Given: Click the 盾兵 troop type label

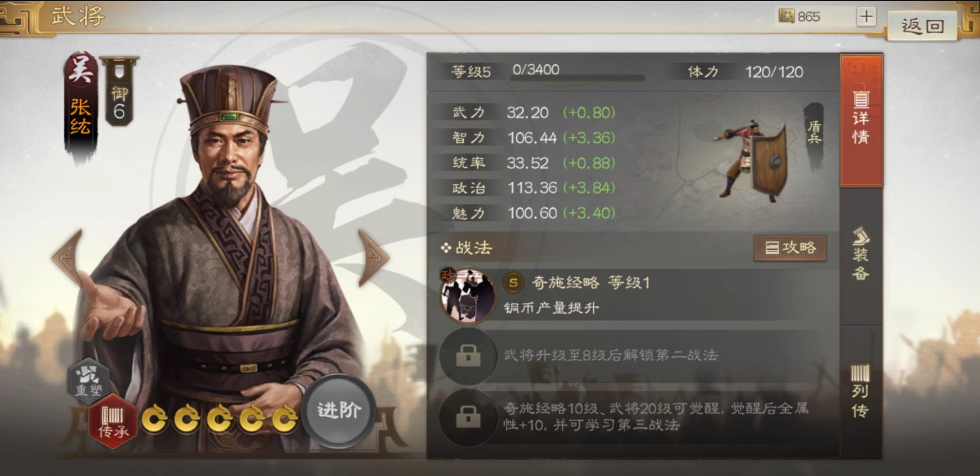Looking at the screenshot, I should pos(814,133).
